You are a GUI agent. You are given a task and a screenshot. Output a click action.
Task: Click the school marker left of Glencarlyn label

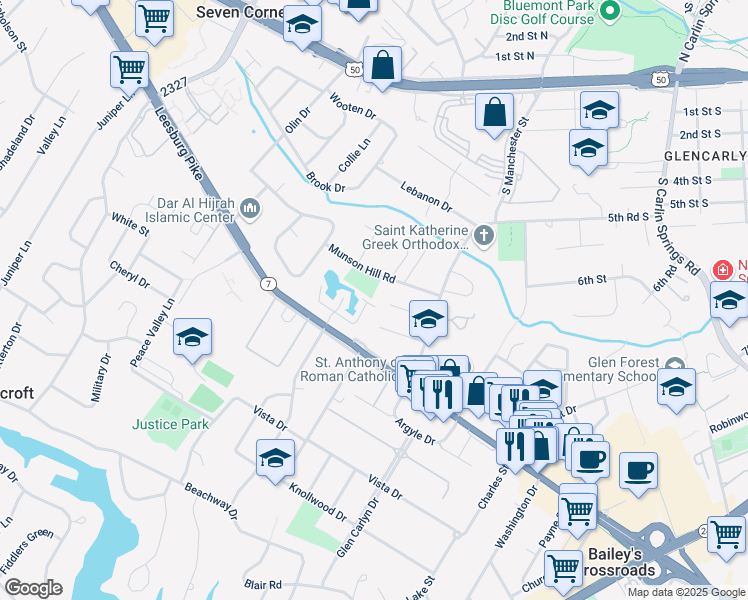[x=588, y=149]
